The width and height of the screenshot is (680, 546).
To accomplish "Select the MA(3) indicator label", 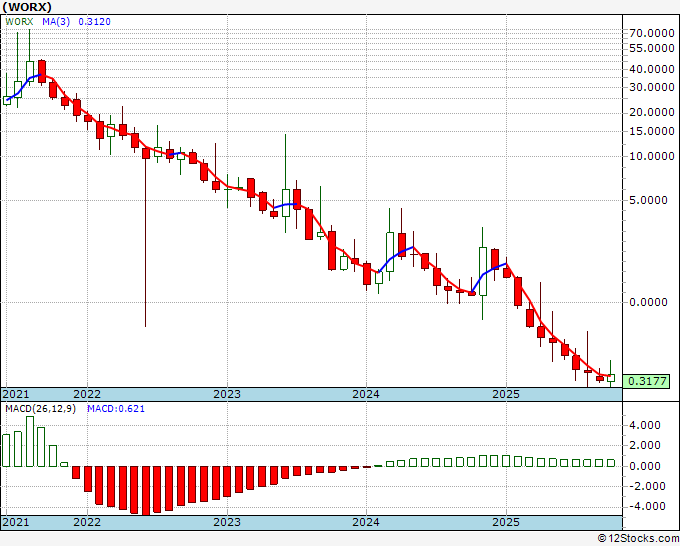I will click(56, 22).
